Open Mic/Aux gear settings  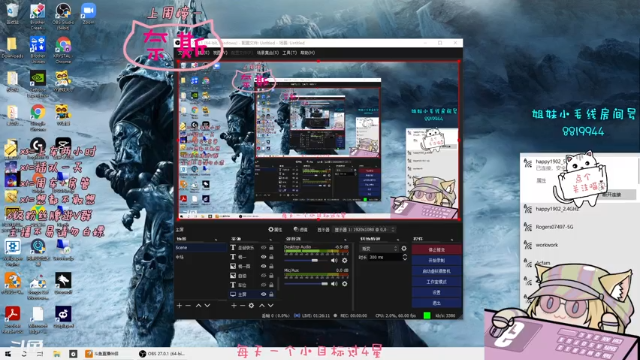344,284
